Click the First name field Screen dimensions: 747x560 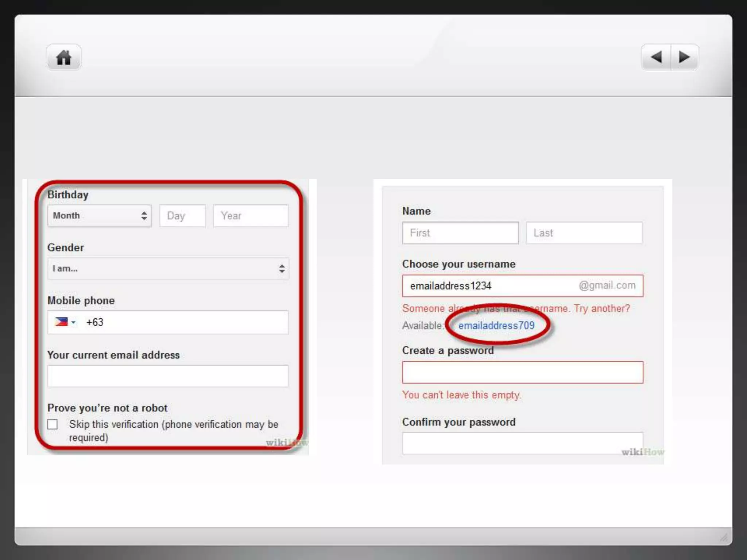(461, 233)
